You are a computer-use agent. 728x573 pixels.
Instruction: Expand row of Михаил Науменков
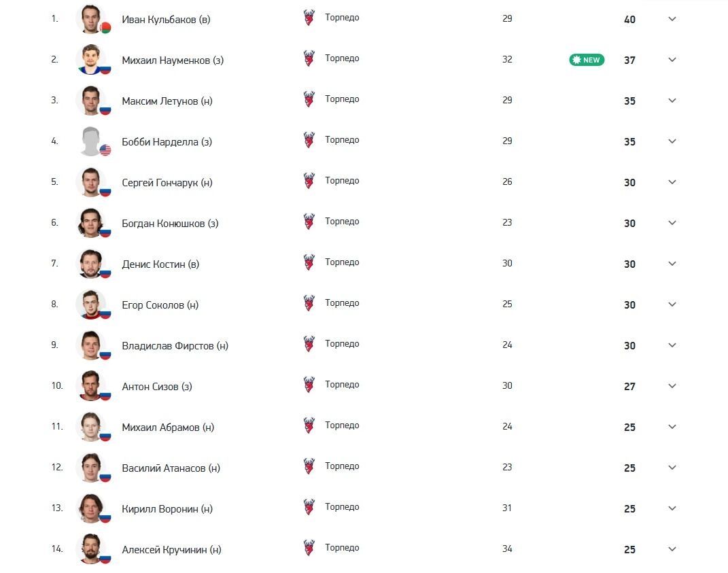click(672, 60)
